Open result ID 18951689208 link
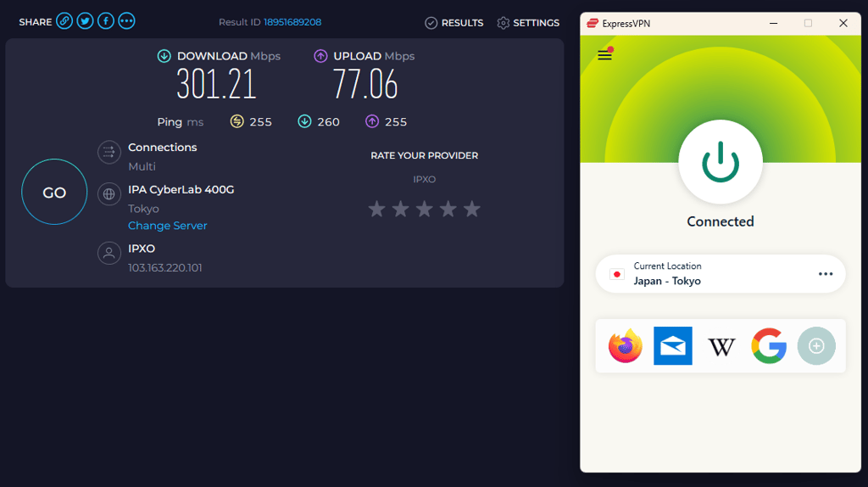The height and width of the screenshot is (487, 868). [292, 22]
